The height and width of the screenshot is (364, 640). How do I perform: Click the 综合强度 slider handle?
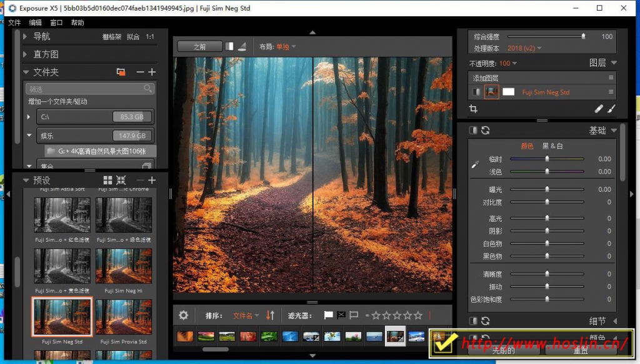[583, 36]
